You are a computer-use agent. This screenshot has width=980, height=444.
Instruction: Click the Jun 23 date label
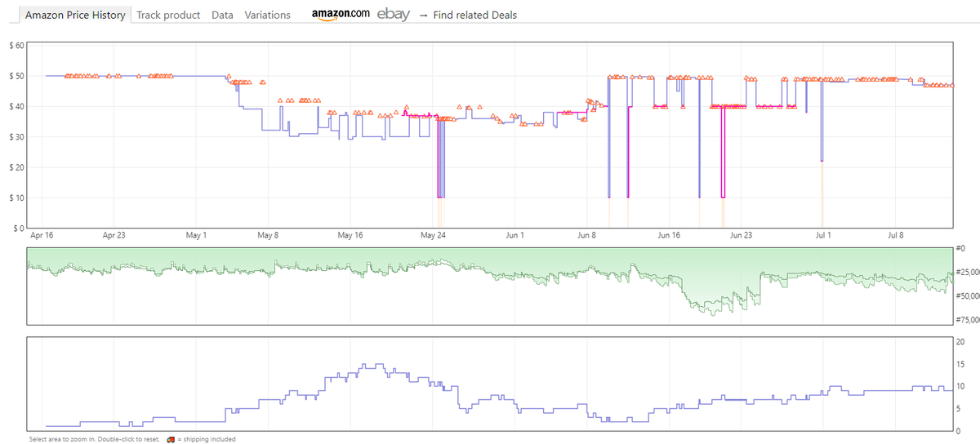click(741, 235)
